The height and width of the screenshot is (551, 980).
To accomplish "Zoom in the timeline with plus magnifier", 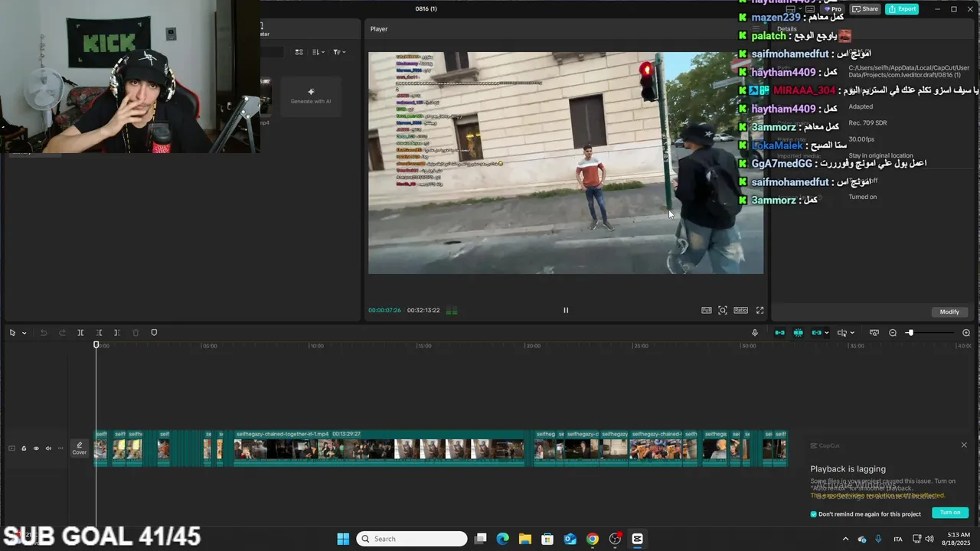I will [966, 333].
